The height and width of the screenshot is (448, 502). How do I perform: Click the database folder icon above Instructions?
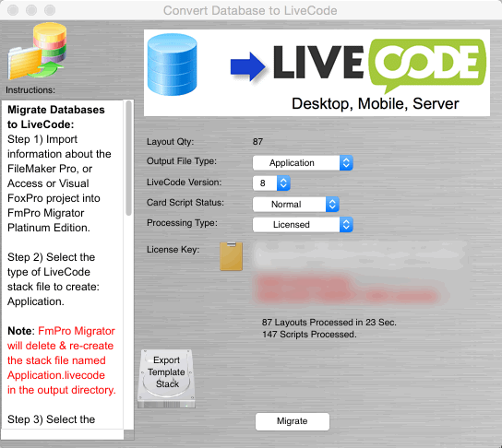click(x=38, y=51)
